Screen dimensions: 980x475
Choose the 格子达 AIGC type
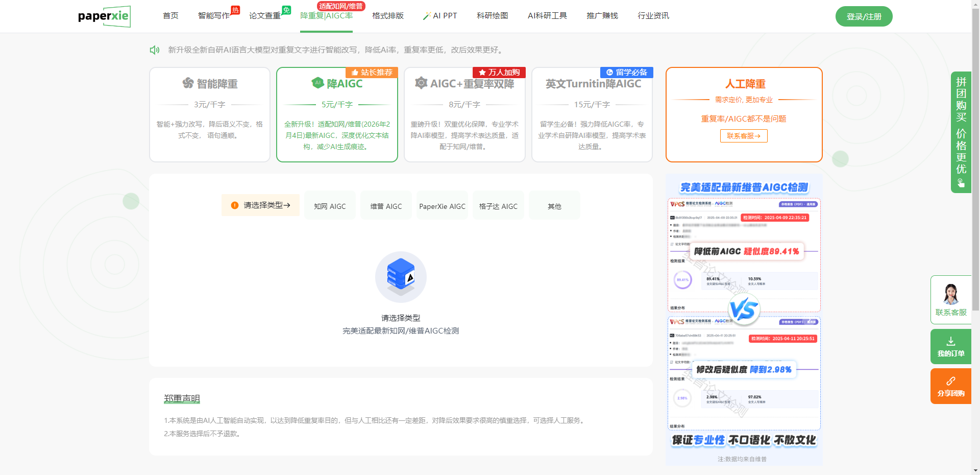pos(498,206)
